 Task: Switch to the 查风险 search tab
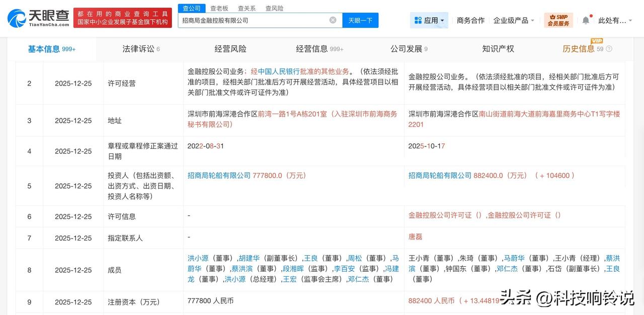(274, 8)
